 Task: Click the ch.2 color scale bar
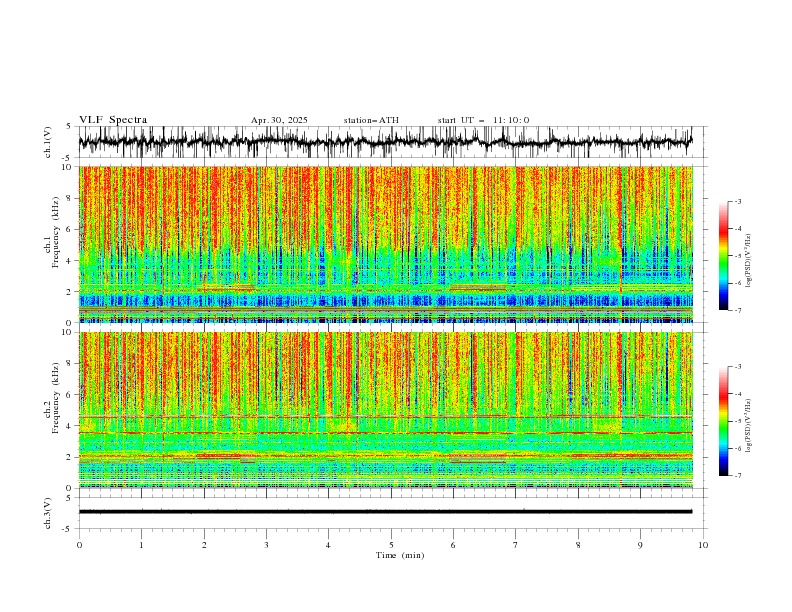tap(723, 421)
